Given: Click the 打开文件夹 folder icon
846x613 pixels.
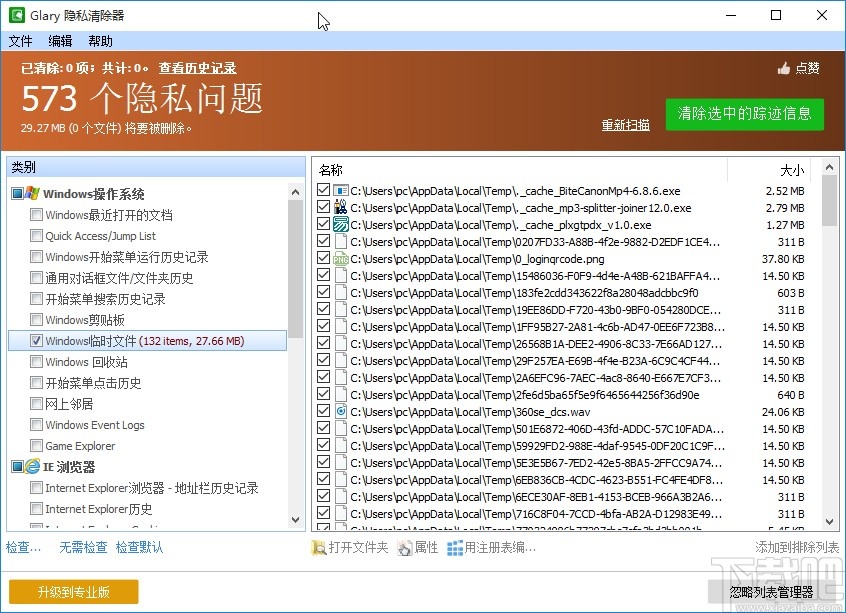Looking at the screenshot, I should (319, 548).
